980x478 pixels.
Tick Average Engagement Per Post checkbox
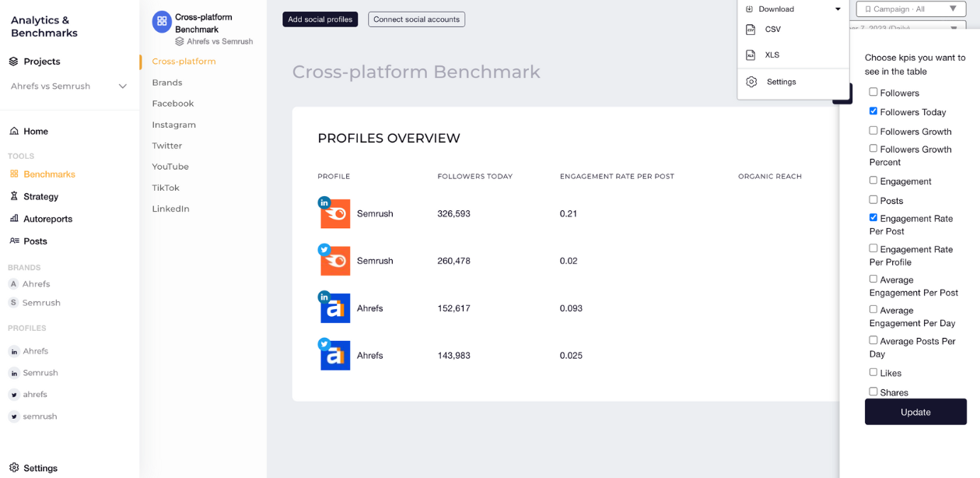873,279
